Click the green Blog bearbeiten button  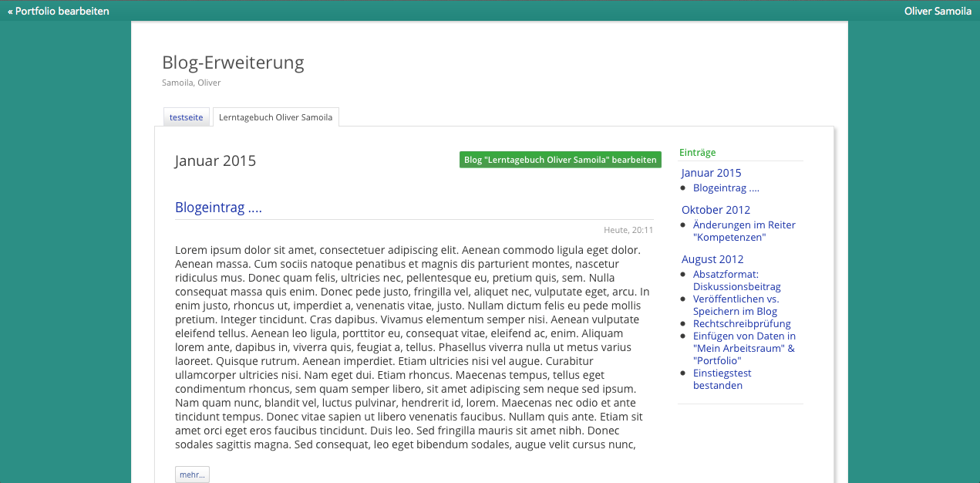[560, 160]
